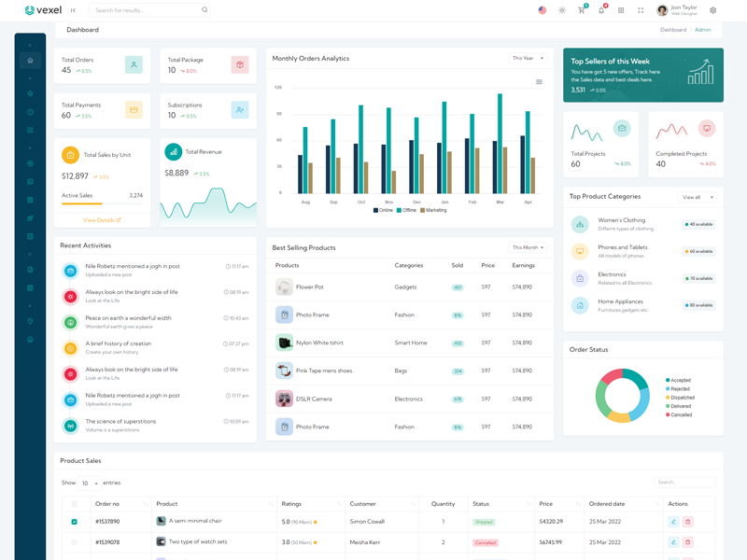The image size is (747, 560).
Task: Delete order #1537890 with trash icon
Action: (688, 522)
